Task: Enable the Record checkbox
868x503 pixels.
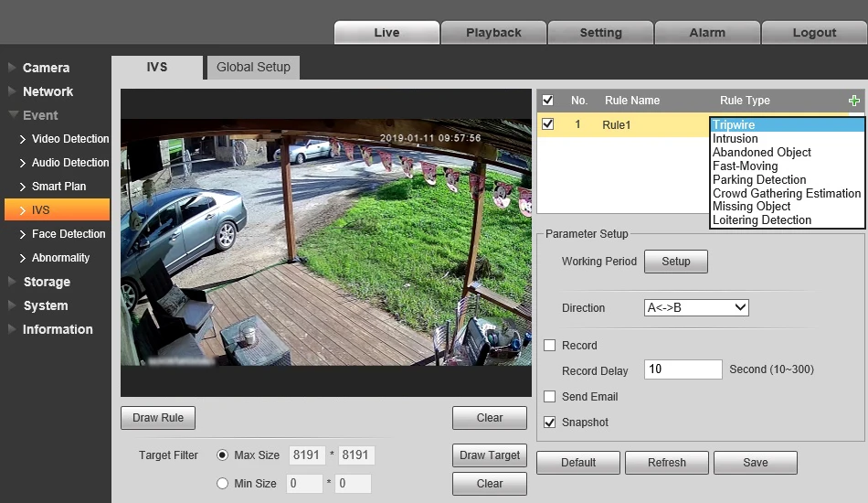Action: pos(550,346)
